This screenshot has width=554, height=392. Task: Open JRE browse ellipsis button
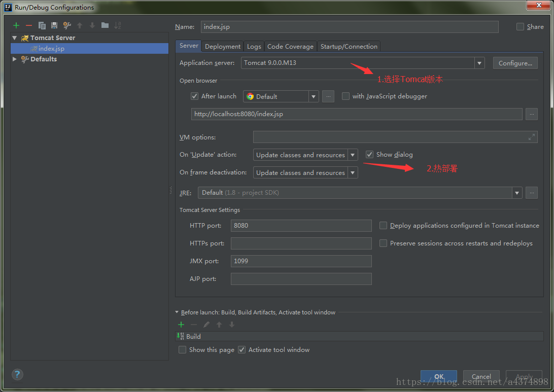click(x=532, y=193)
